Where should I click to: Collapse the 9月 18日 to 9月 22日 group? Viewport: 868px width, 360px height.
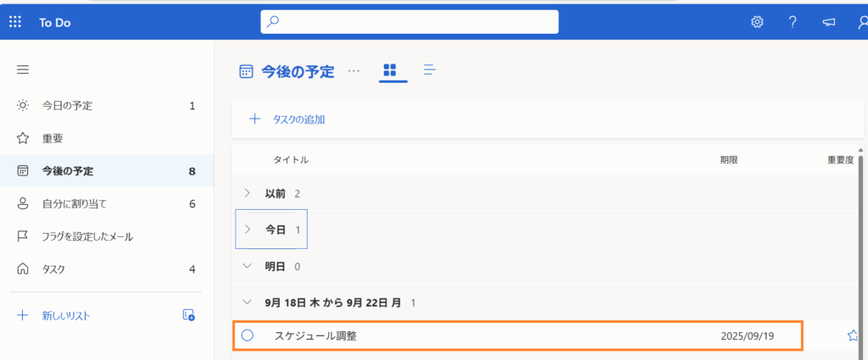coord(248,302)
